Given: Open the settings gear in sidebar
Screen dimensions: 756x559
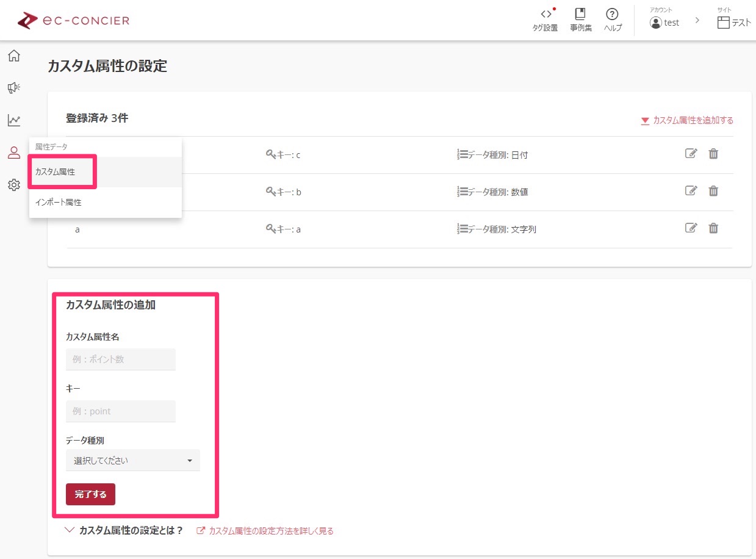Looking at the screenshot, I should pyautogui.click(x=13, y=185).
